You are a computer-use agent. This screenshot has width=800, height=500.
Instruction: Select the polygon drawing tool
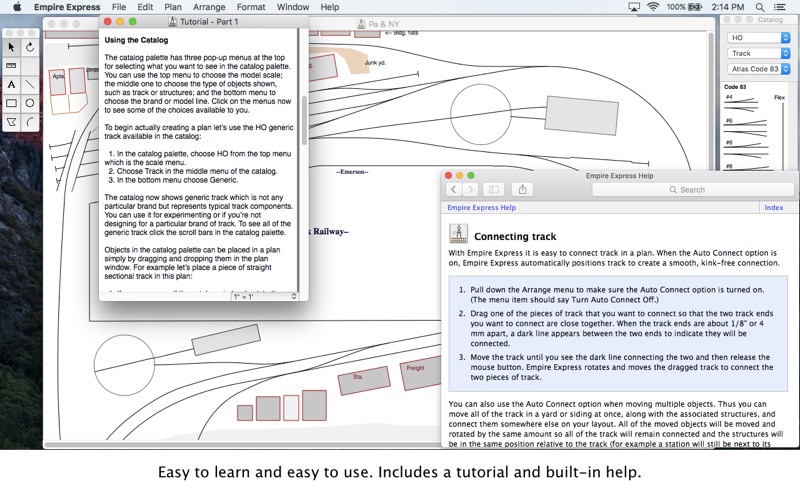[x=11, y=122]
